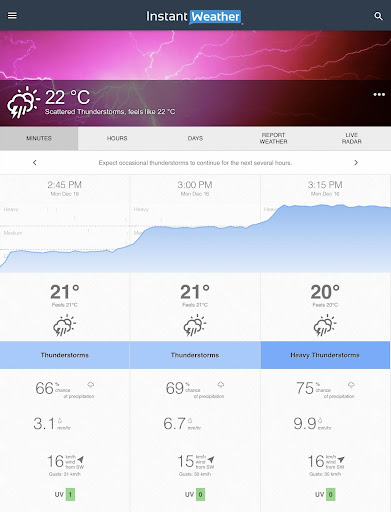Click the wind direction arrow at 2:45 PM
This screenshot has width=391, height=512.
(x=81, y=459)
